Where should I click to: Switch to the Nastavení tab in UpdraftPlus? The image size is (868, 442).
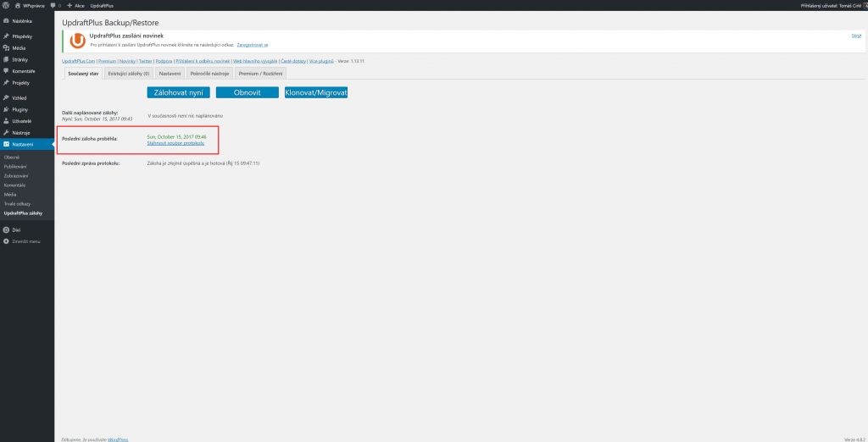(x=170, y=74)
